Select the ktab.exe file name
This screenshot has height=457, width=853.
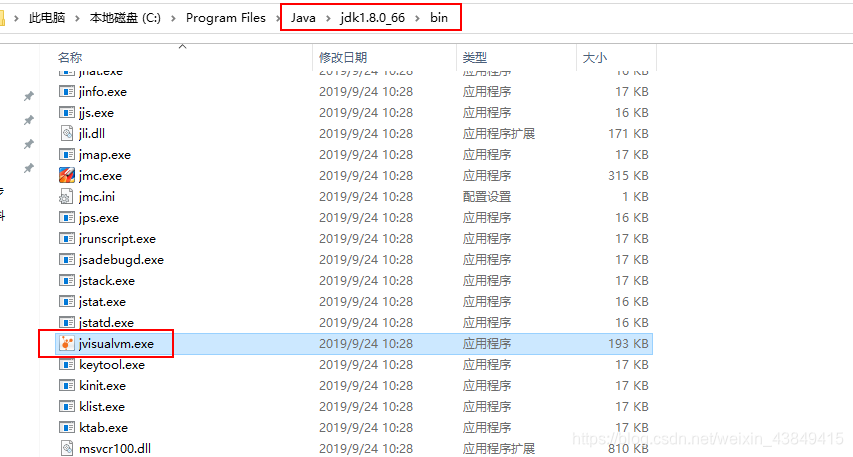click(103, 428)
